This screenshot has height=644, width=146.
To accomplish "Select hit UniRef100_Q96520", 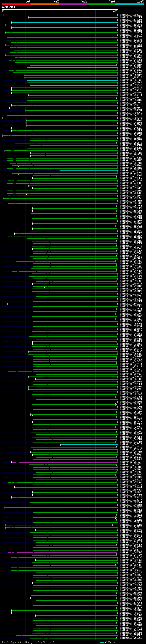I will coord(131,15).
